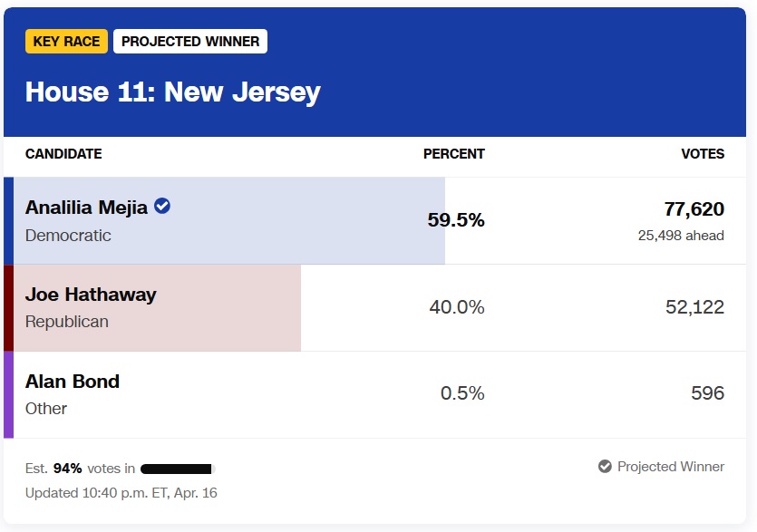Click candidate name Joe Hathaway
Viewport: 757px width, 532px height.
91,295
